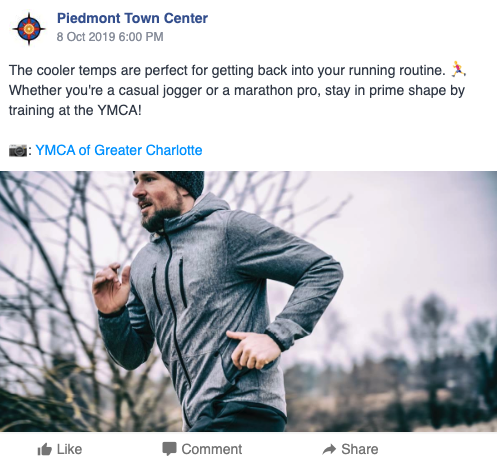Open the YMCA of Greater Charlotte link
The width and height of the screenshot is (497, 470).
(119, 150)
